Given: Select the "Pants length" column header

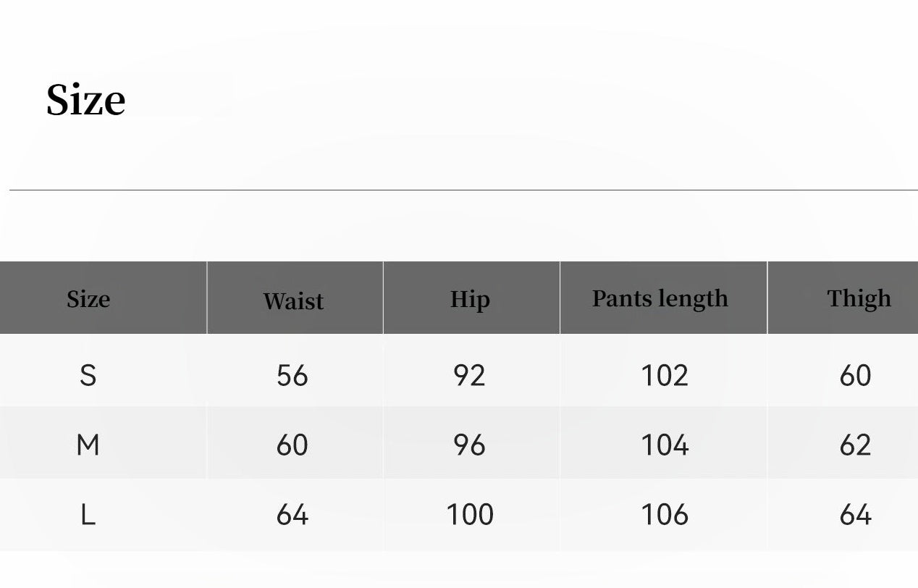Looking at the screenshot, I should [660, 298].
